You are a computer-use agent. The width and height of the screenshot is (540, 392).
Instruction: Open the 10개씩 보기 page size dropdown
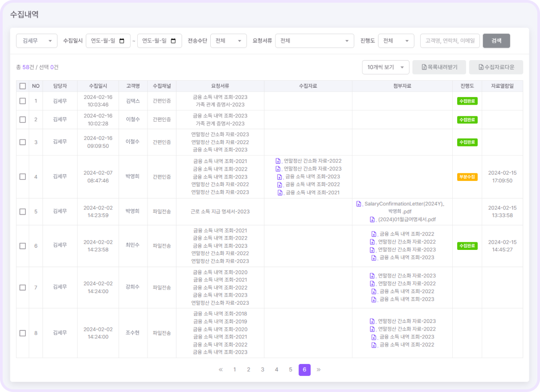[x=385, y=67]
